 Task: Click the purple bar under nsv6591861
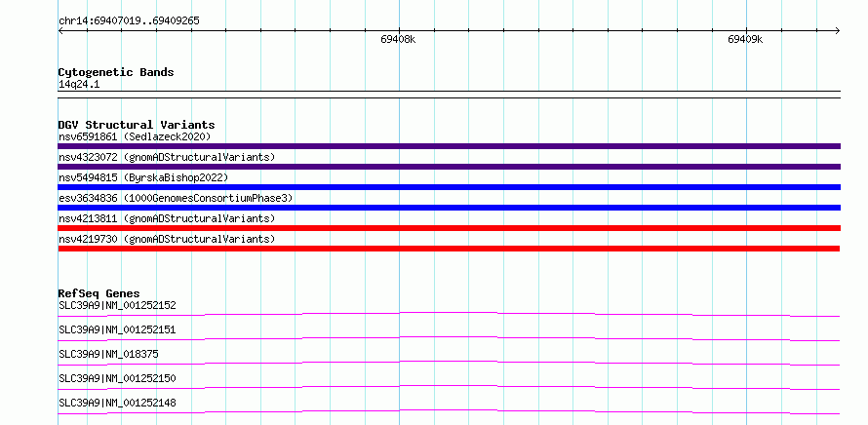pos(449,146)
